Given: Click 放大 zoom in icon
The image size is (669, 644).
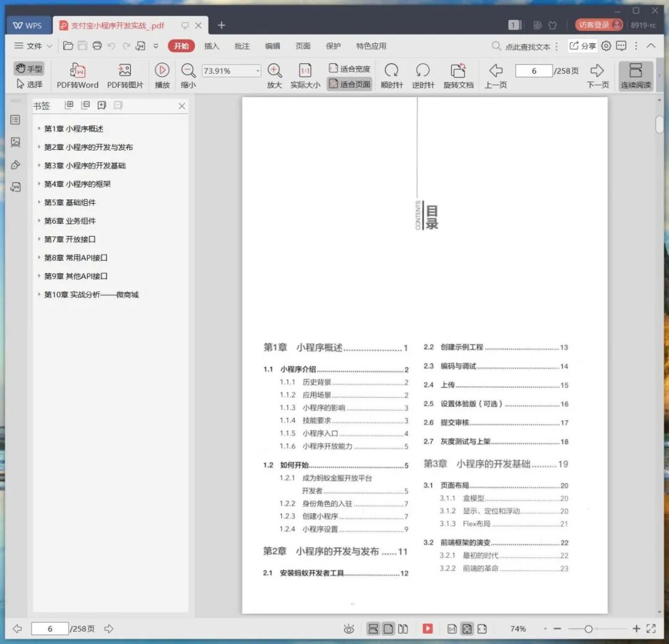Looking at the screenshot, I should pos(274,76).
